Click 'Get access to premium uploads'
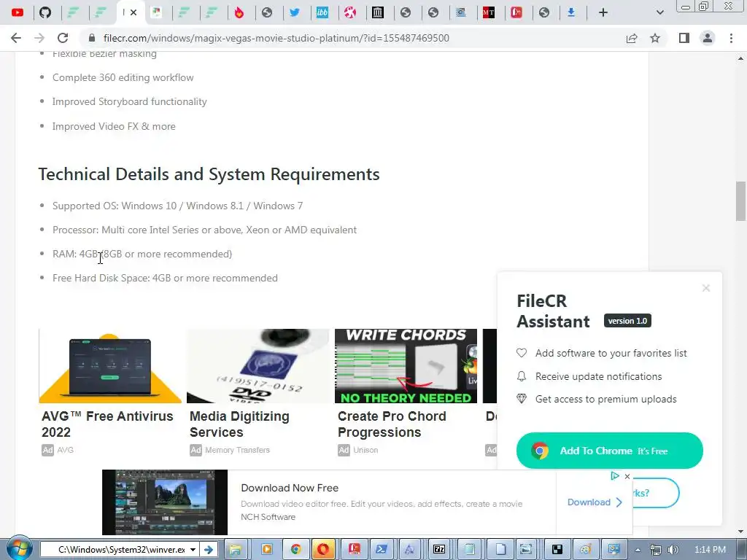 (605, 399)
